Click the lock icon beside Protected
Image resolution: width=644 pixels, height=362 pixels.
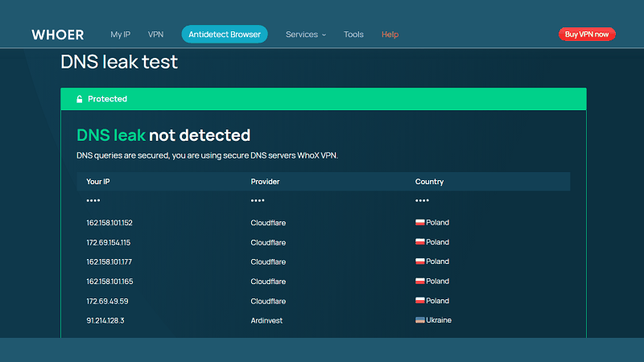click(x=79, y=99)
